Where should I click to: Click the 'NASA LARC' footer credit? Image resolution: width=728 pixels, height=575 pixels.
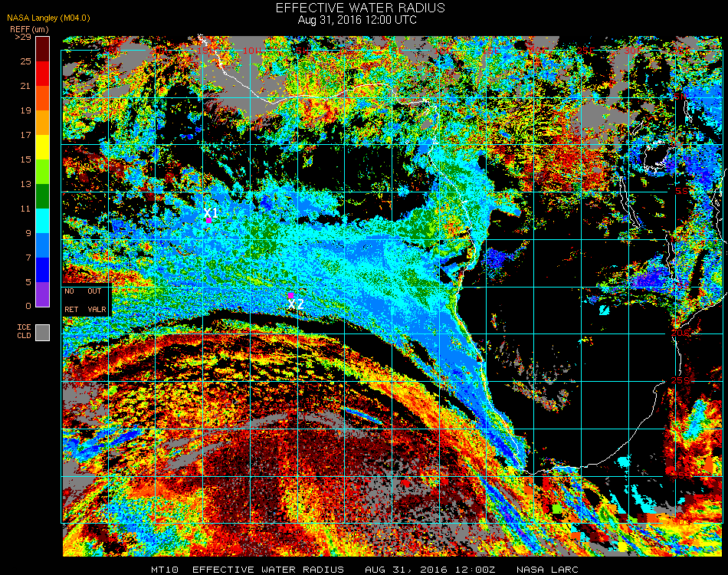point(547,570)
